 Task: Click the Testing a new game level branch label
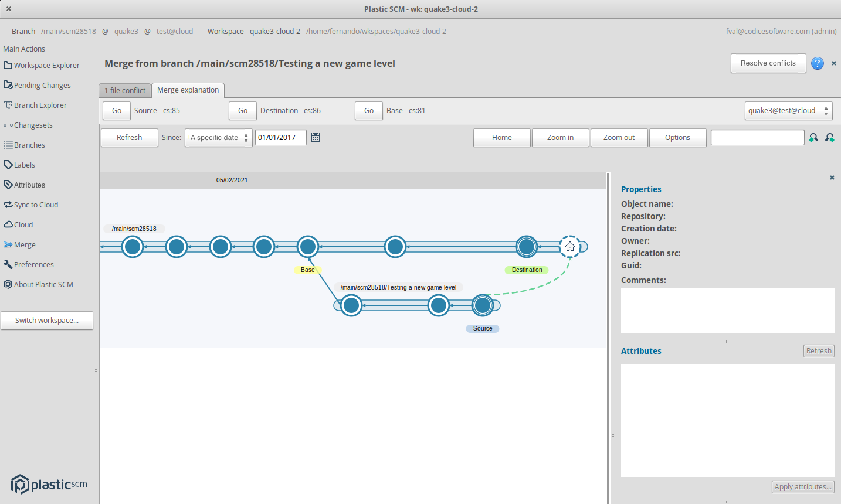[x=399, y=287]
